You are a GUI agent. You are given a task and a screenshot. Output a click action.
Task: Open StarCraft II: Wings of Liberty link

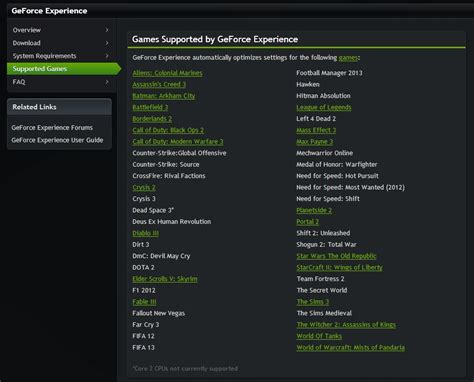[339, 267]
